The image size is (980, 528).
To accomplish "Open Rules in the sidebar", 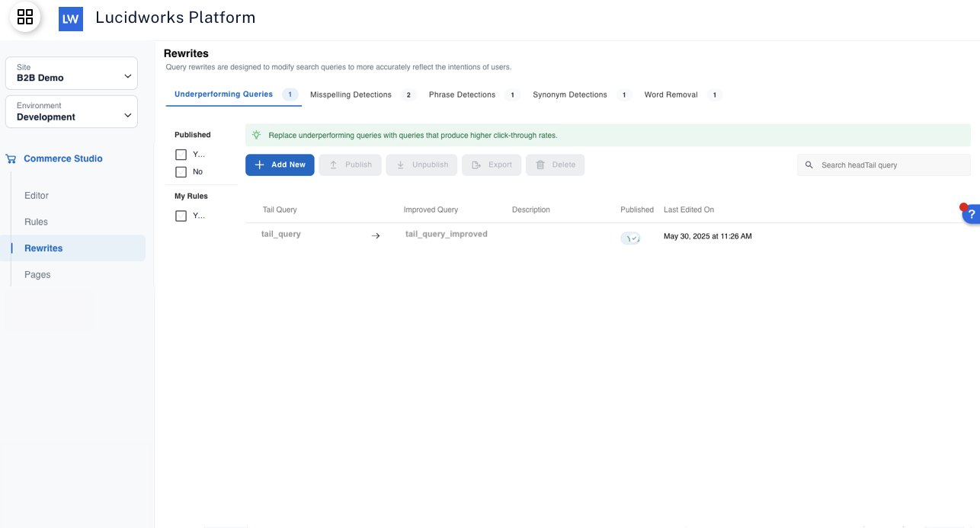I will pos(36,222).
